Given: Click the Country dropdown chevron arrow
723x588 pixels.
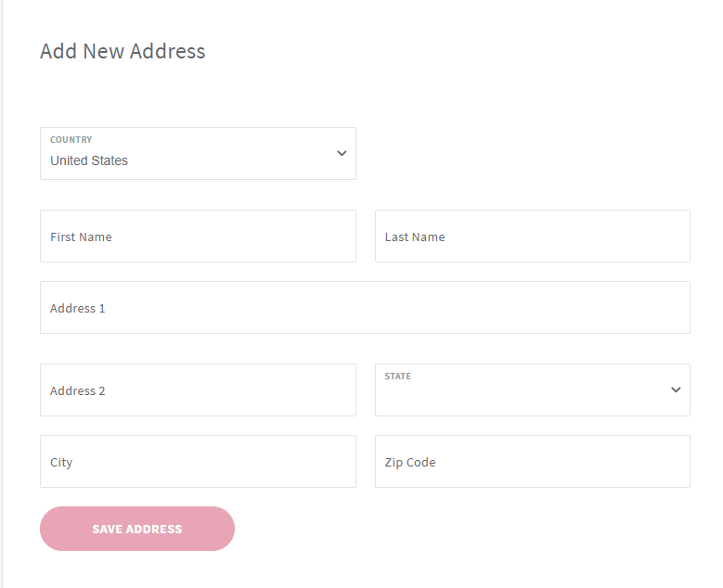Looking at the screenshot, I should point(342,153).
